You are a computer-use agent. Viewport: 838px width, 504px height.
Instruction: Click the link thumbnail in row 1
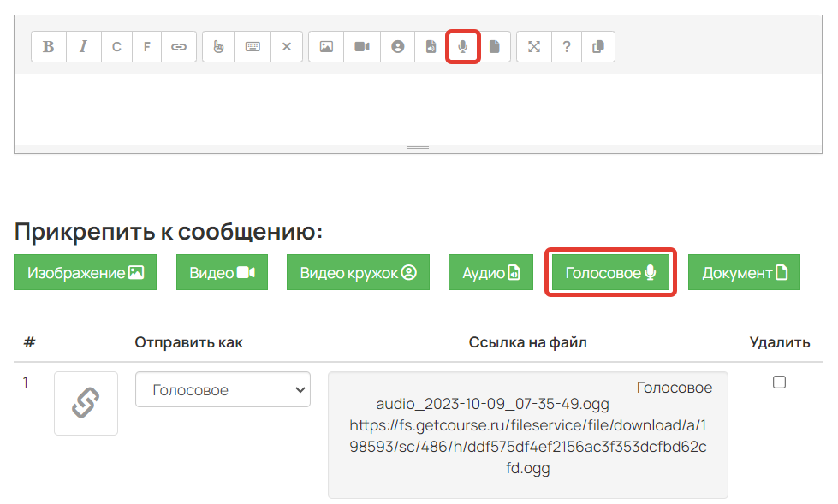pyautogui.click(x=86, y=404)
